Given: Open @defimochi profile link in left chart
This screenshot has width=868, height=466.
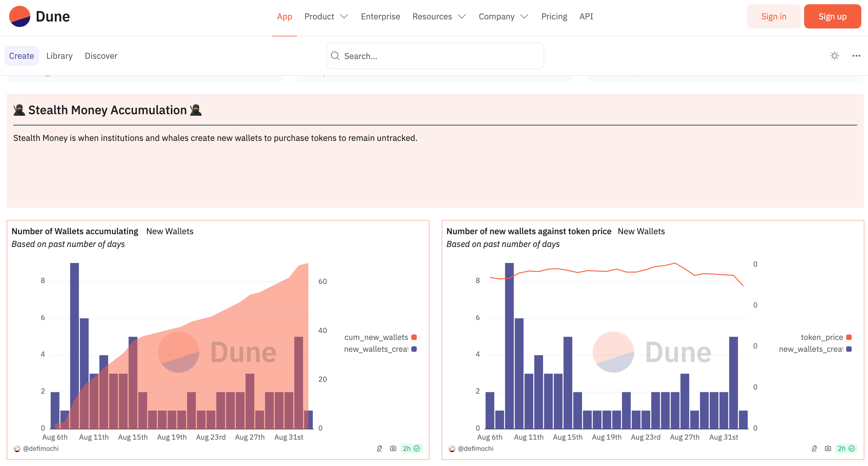Looking at the screenshot, I should [x=41, y=448].
